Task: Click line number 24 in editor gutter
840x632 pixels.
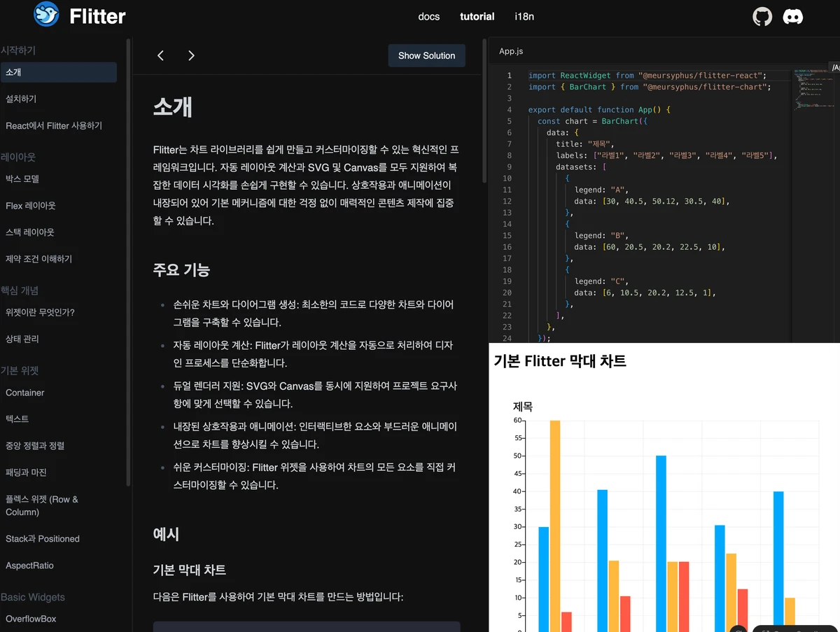Action: click(x=507, y=338)
